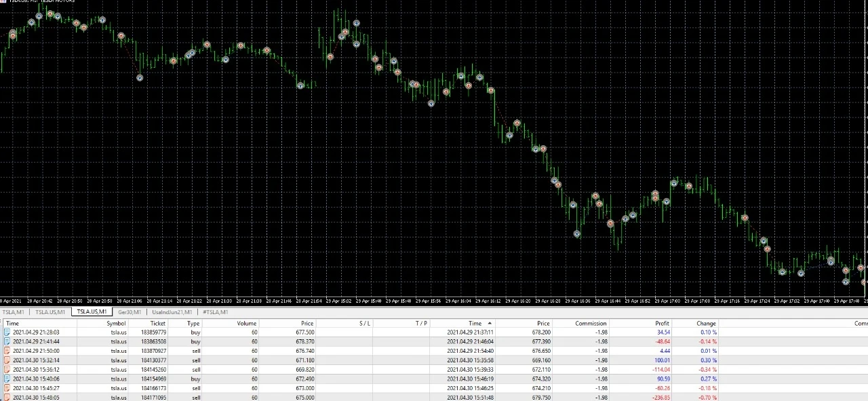Click the loss value -48.64

(662, 342)
